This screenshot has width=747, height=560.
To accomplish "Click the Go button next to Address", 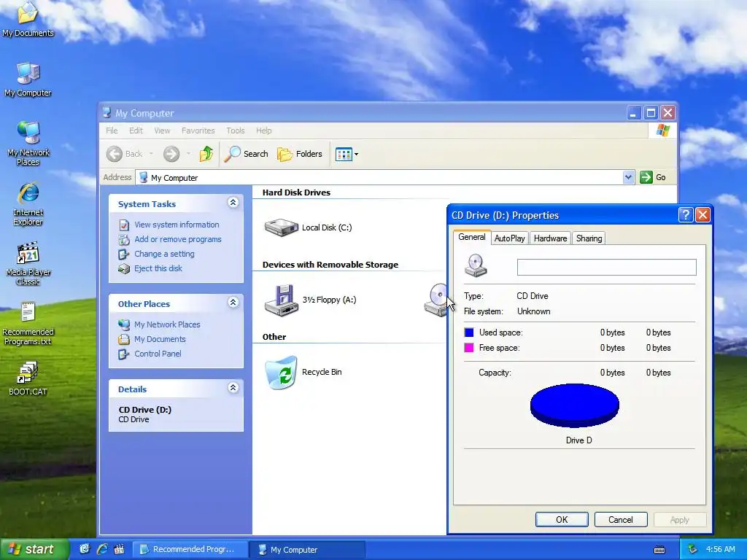I will coord(653,177).
